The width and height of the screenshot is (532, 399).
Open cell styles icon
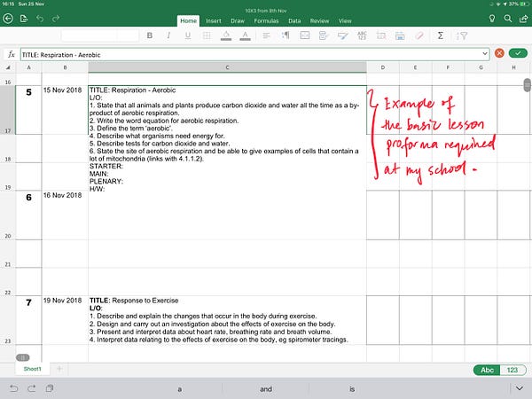pos(324,35)
